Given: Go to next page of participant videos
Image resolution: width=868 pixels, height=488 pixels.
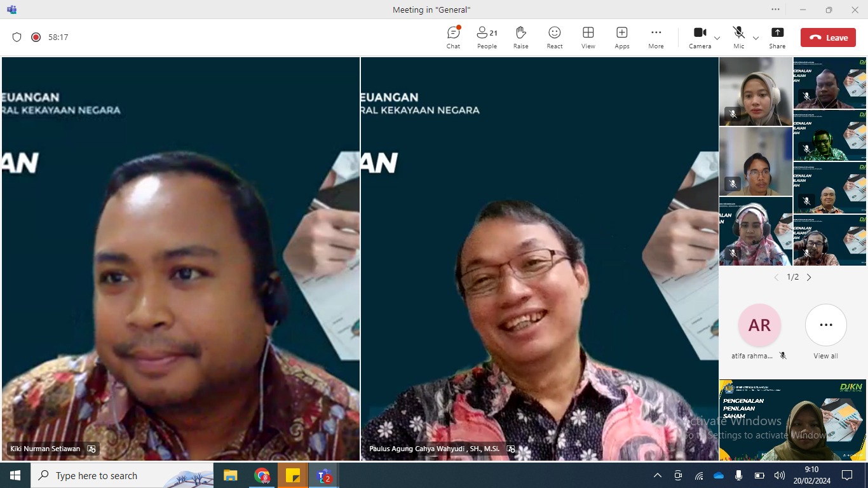Looking at the screenshot, I should coord(809,277).
